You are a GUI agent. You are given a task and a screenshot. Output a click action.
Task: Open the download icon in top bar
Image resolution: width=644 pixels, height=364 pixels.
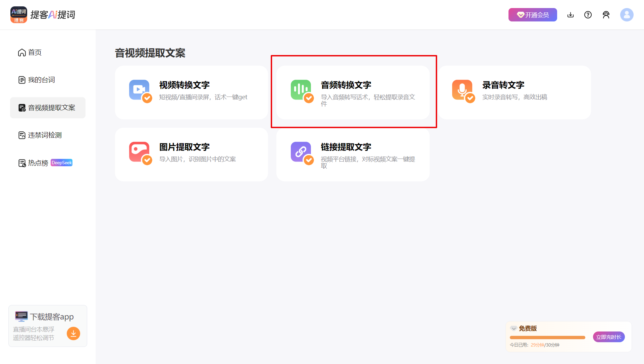[571, 15]
